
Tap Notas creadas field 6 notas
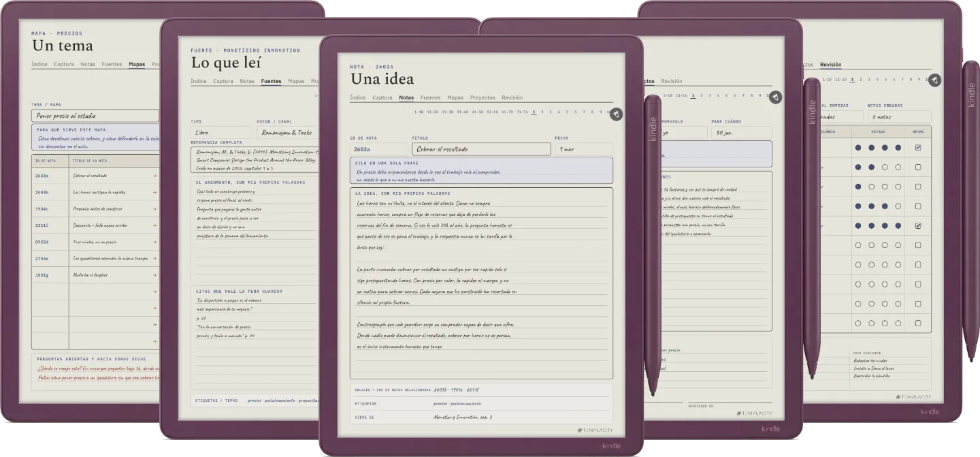click(x=899, y=116)
